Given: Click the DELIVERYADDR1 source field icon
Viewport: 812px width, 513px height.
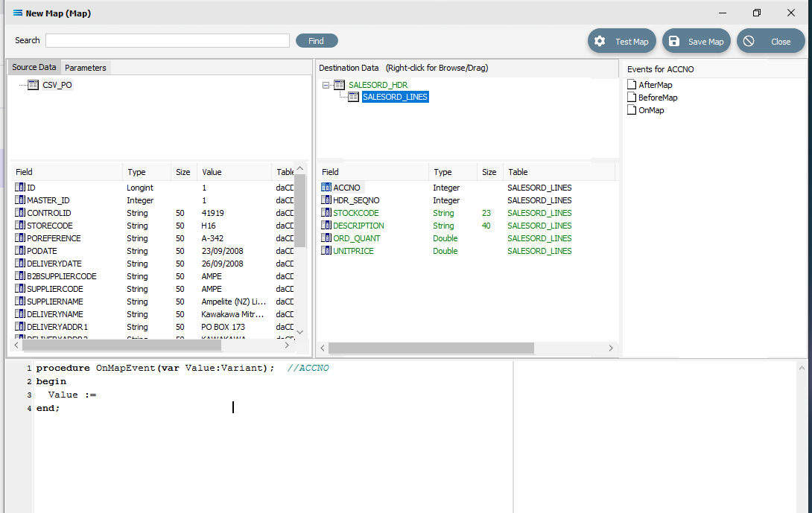Looking at the screenshot, I should (19, 327).
